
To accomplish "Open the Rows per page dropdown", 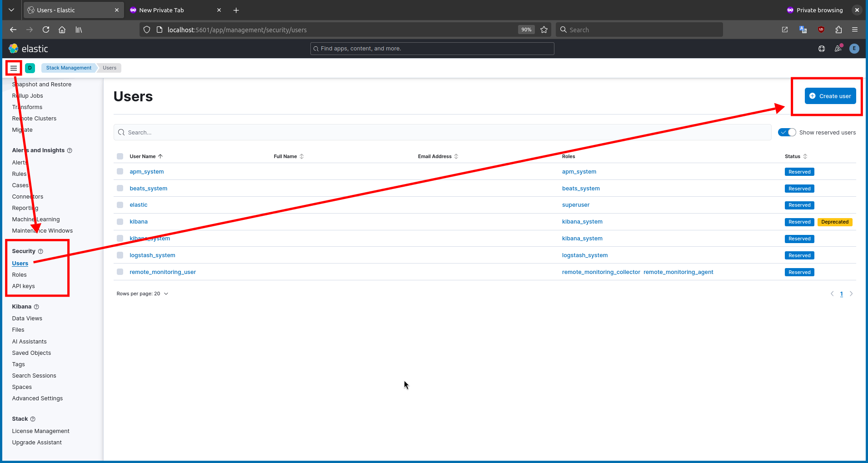I will pos(142,294).
